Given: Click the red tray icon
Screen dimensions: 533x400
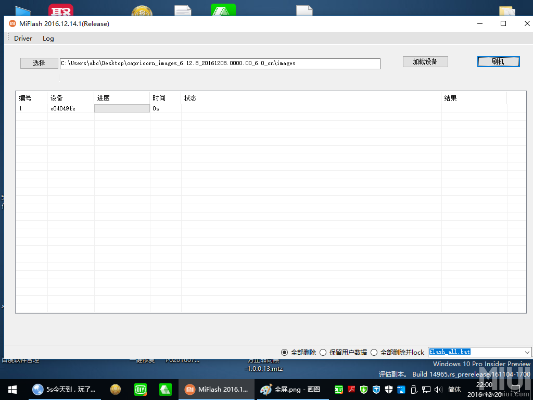Looking at the screenshot, I should pos(351,389).
